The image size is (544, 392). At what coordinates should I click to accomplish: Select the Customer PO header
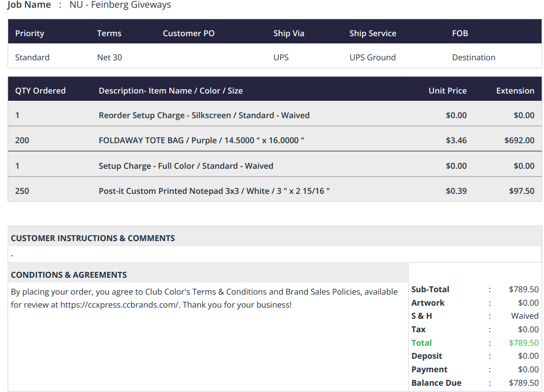pyautogui.click(x=189, y=33)
